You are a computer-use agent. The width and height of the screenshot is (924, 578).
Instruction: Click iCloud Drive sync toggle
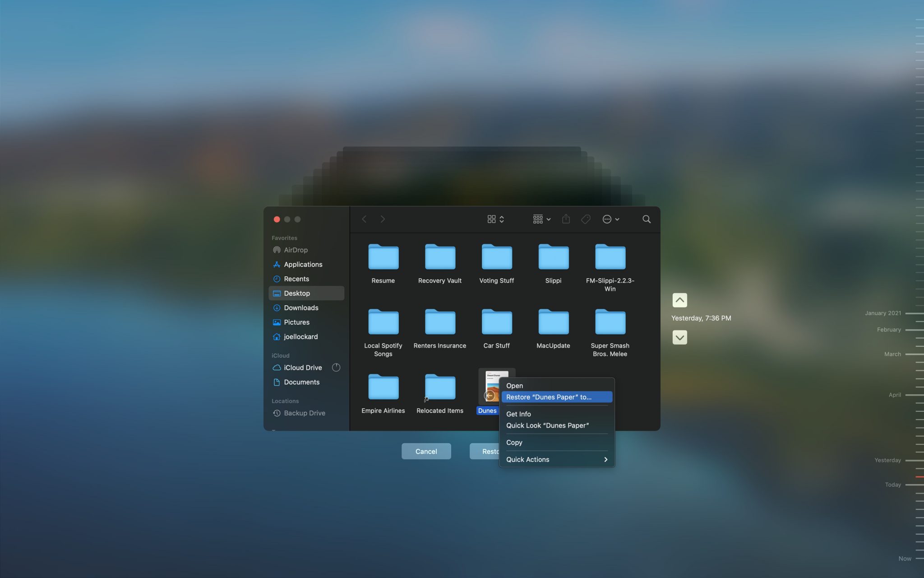coord(337,368)
